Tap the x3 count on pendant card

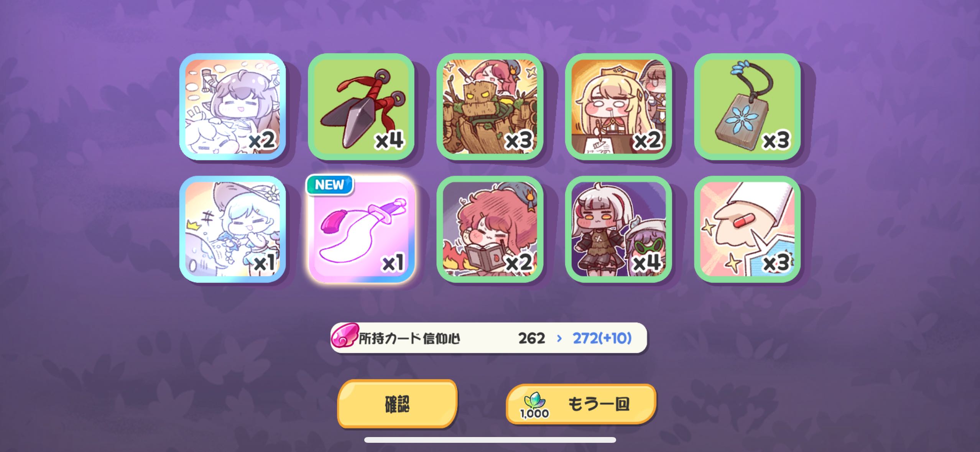click(x=776, y=140)
